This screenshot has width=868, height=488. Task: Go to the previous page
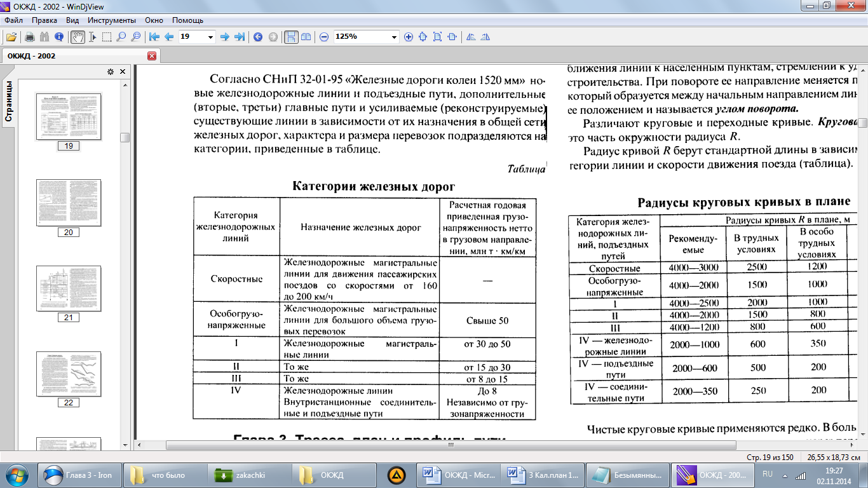168,37
